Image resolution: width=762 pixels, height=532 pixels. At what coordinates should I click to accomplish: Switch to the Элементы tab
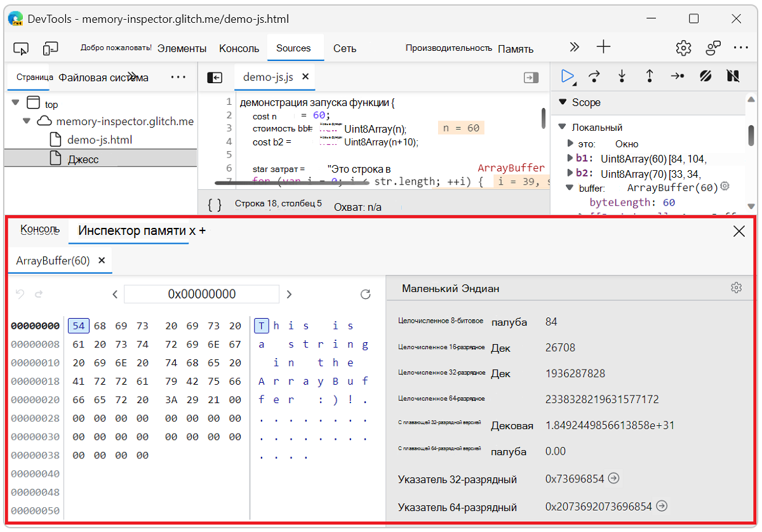pyautogui.click(x=182, y=48)
